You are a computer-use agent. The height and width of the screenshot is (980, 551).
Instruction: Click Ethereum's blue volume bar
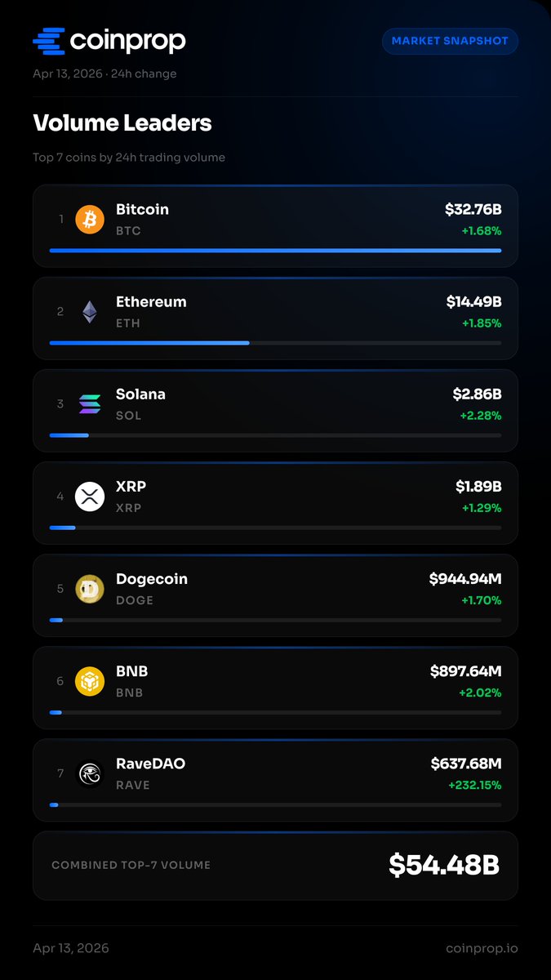tap(149, 343)
